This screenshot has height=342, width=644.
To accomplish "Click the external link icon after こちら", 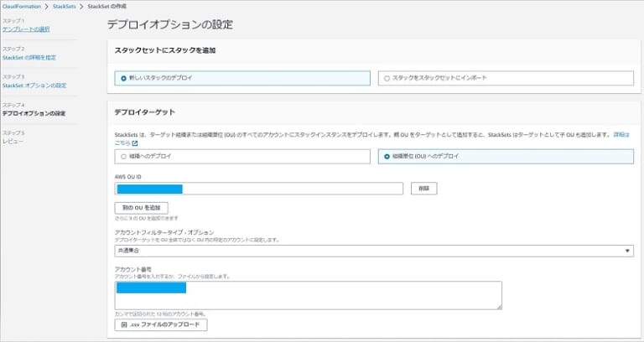I will pos(135,143).
